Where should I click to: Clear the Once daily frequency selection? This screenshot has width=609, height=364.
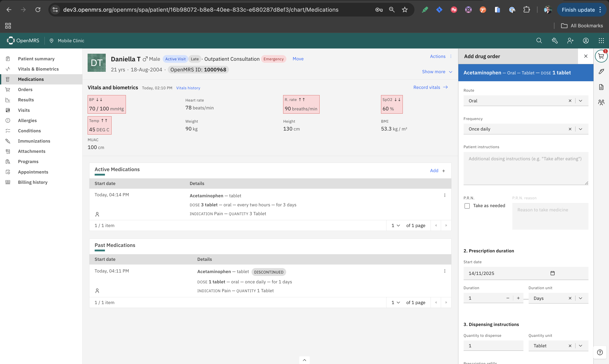click(x=570, y=129)
